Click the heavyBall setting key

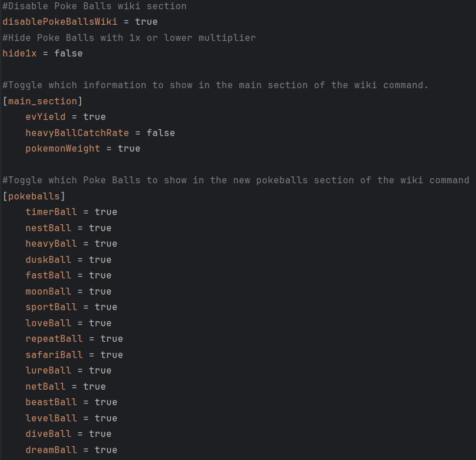click(51, 244)
